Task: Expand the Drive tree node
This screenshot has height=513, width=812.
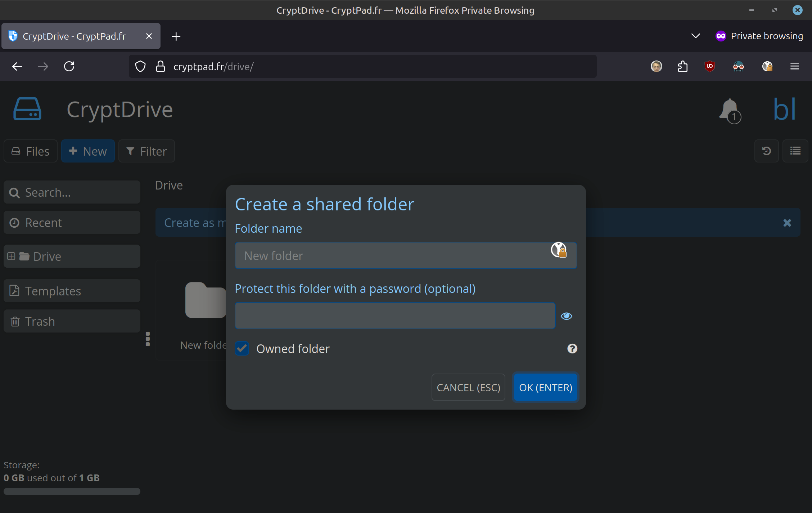Action: click(11, 256)
